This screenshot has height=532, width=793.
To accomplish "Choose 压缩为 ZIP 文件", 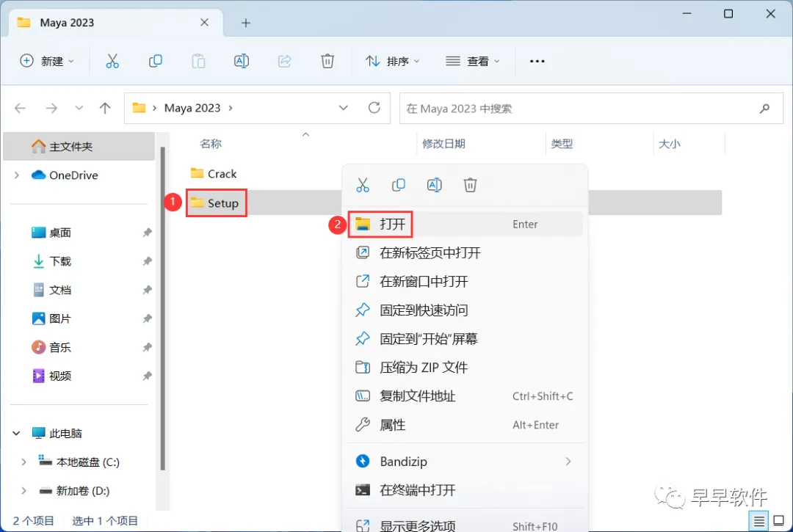I will click(466, 368).
